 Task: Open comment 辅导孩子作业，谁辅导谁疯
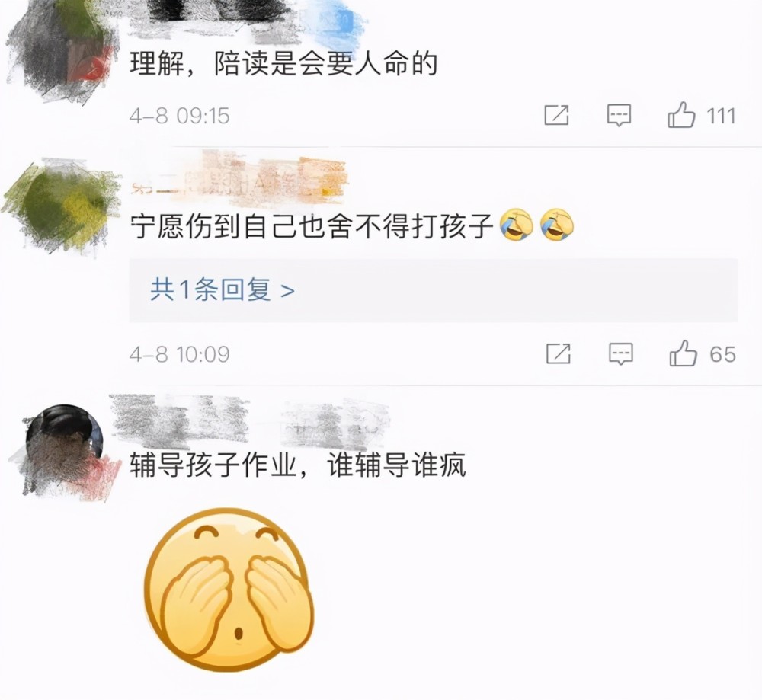pos(298,465)
